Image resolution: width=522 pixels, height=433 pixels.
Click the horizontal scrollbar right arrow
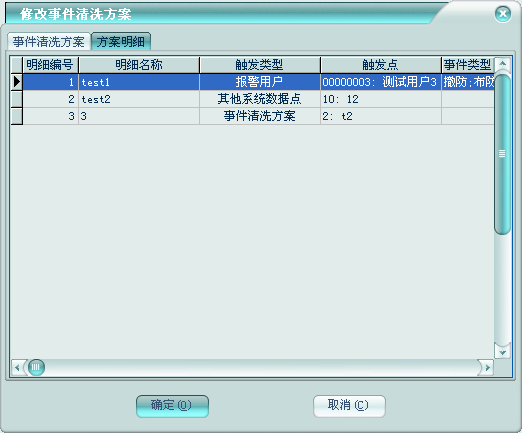coord(487,367)
